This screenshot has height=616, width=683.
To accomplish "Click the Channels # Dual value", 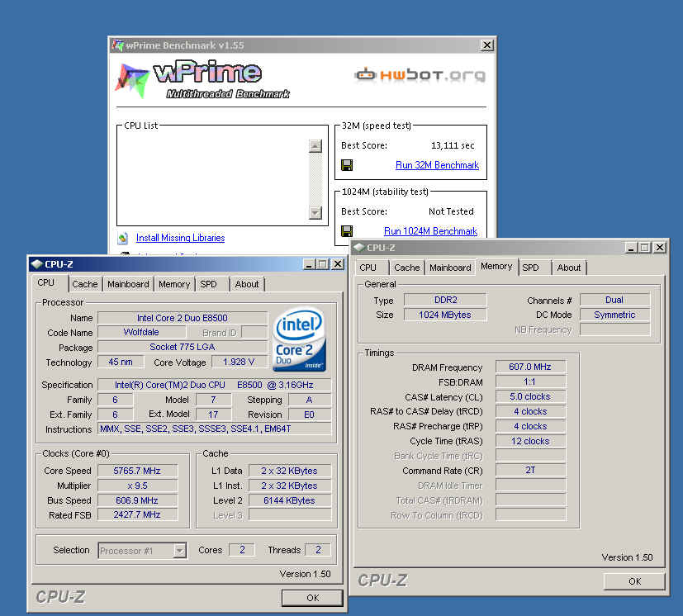I will tap(614, 301).
